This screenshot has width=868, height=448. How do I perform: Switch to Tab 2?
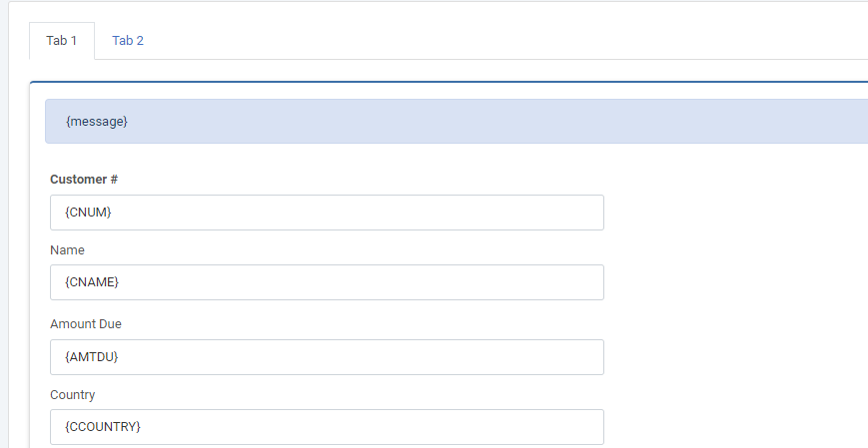(x=128, y=40)
